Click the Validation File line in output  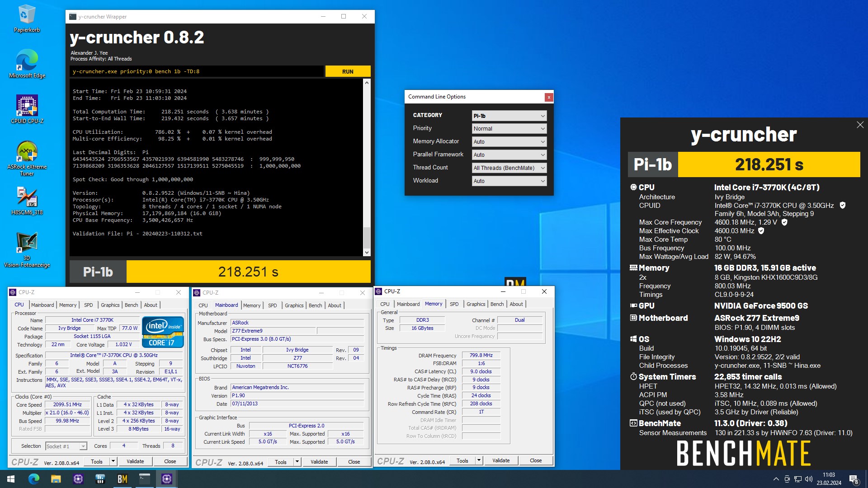(x=137, y=234)
